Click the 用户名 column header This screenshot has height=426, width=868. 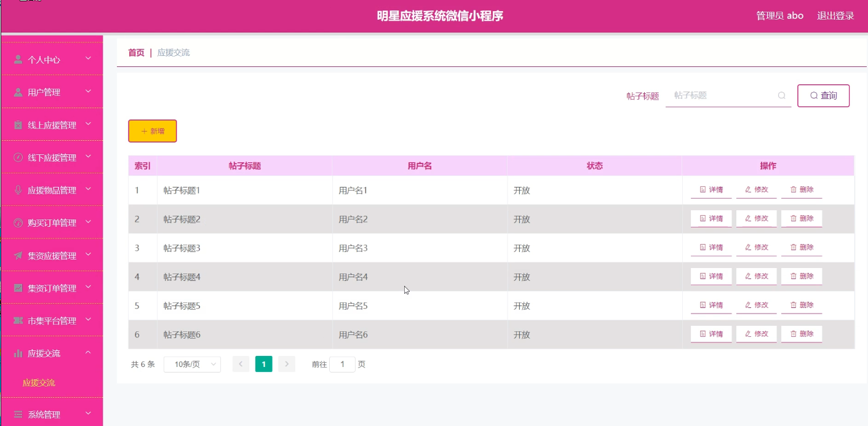pos(420,166)
